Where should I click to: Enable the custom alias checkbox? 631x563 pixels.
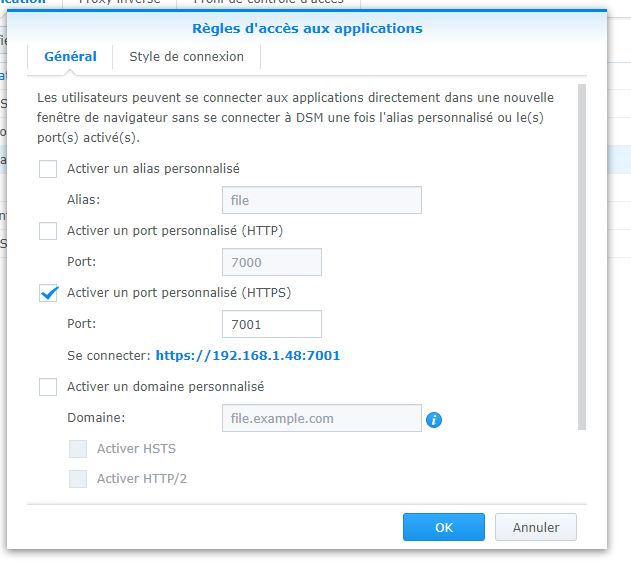click(48, 169)
